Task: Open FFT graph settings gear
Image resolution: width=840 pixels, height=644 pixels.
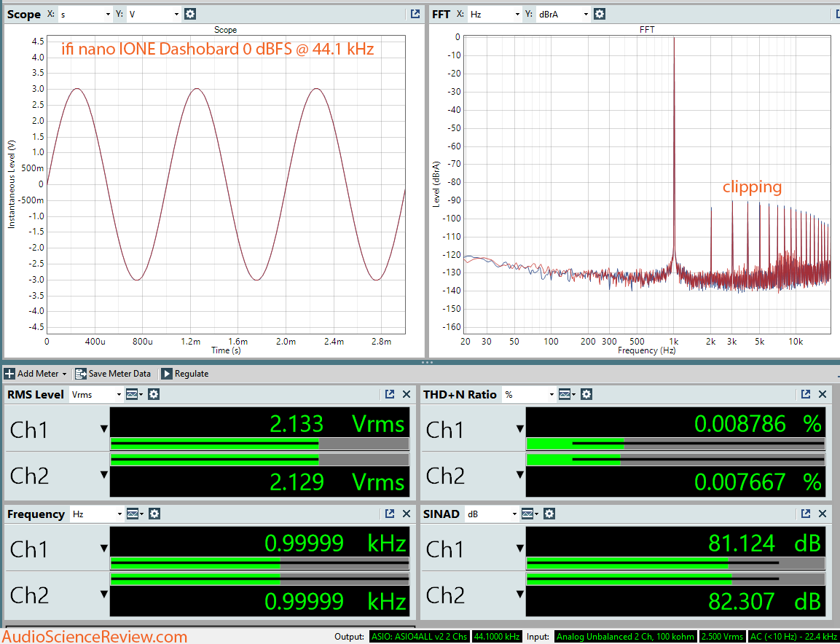Action: [x=600, y=14]
